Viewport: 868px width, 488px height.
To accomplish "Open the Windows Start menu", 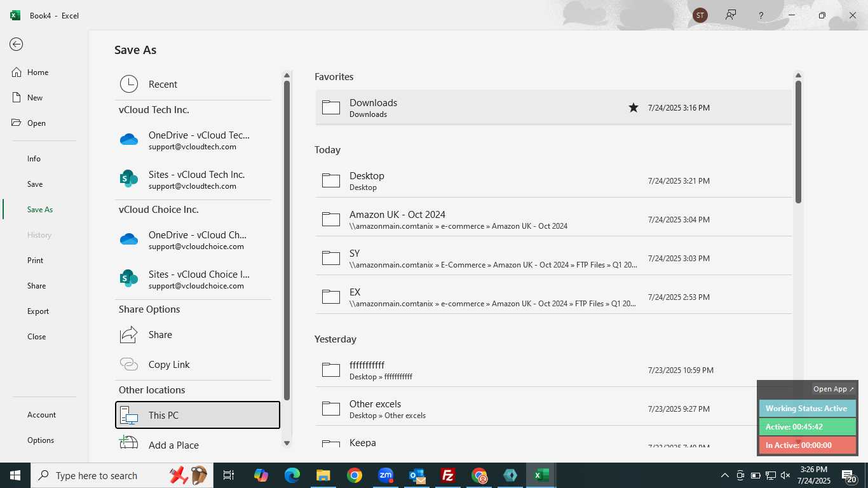I will [x=15, y=475].
